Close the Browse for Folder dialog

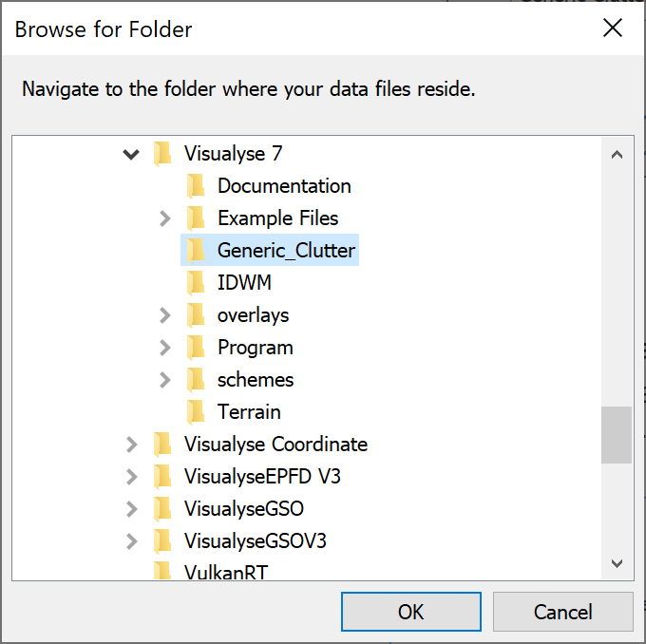point(613,28)
